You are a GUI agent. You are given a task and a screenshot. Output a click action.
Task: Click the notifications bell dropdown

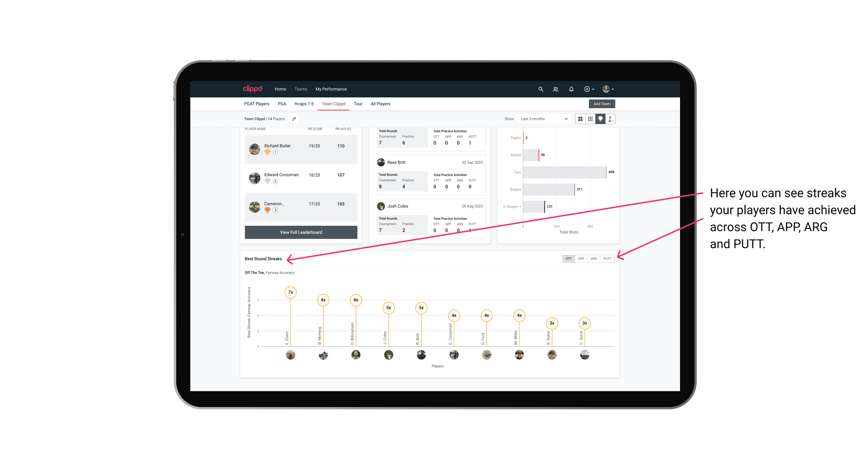570,89
